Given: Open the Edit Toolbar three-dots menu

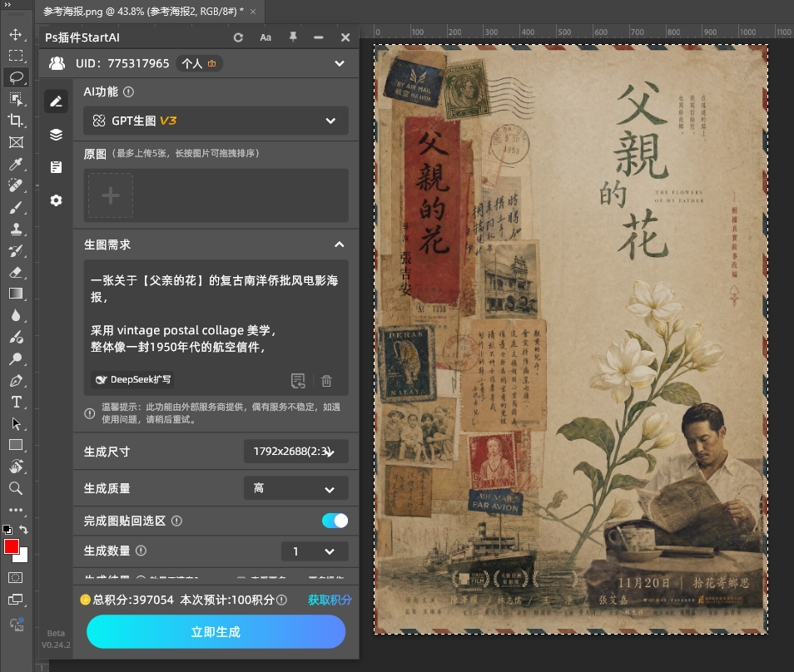Looking at the screenshot, I should pos(16,510).
